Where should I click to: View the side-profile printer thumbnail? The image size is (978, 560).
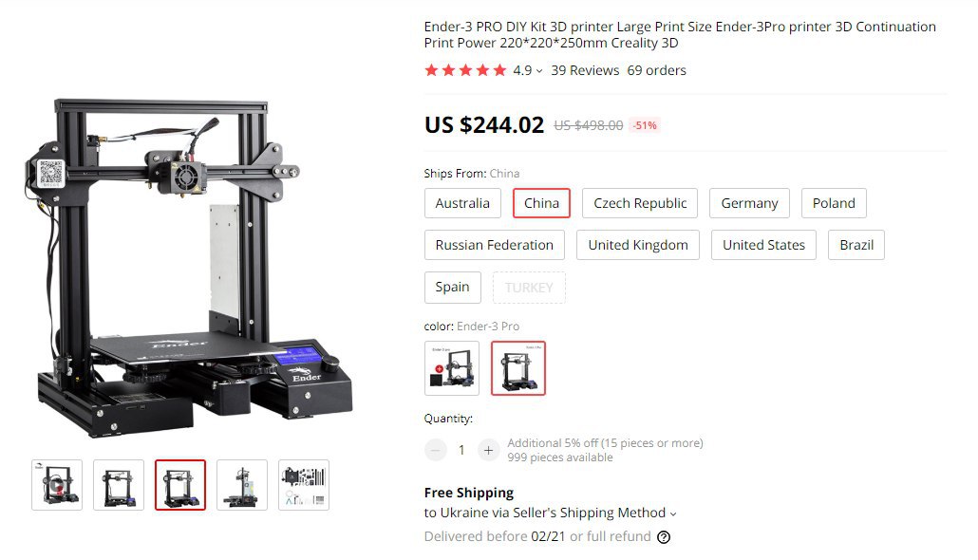242,485
